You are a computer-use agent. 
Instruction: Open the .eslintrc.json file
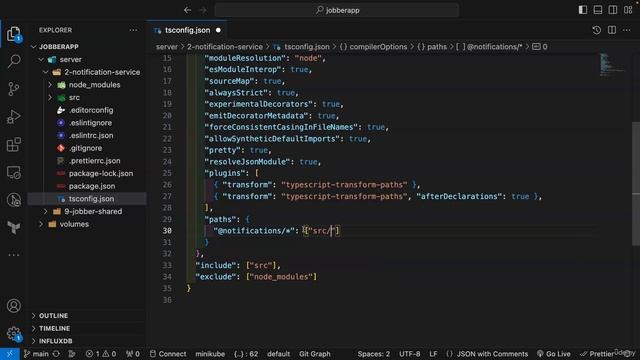87,136
